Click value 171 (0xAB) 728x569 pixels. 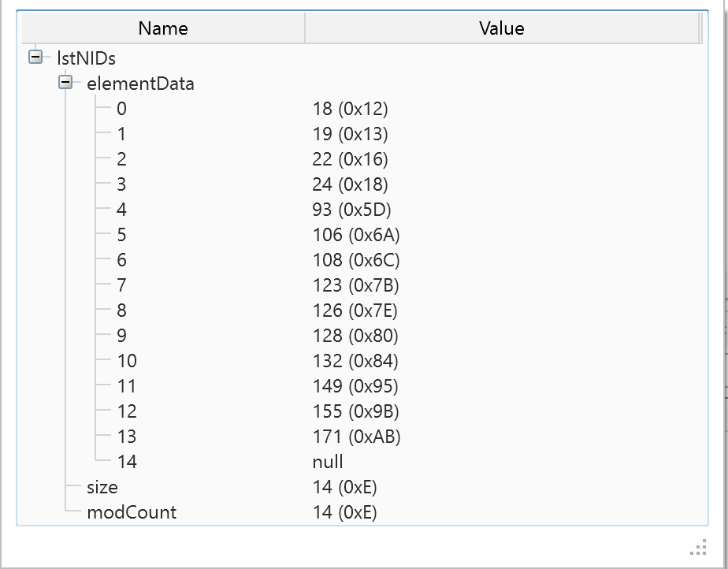(356, 437)
